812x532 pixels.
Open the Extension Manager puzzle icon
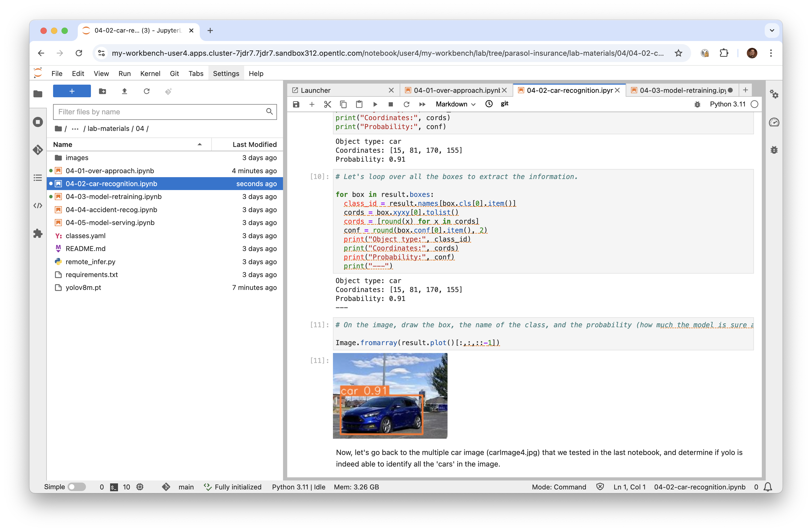[38, 233]
